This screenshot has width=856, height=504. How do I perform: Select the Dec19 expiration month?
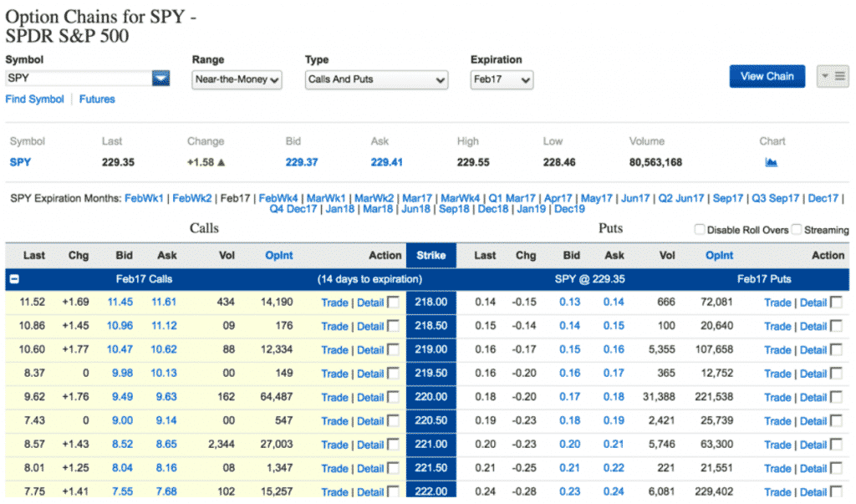[569, 209]
